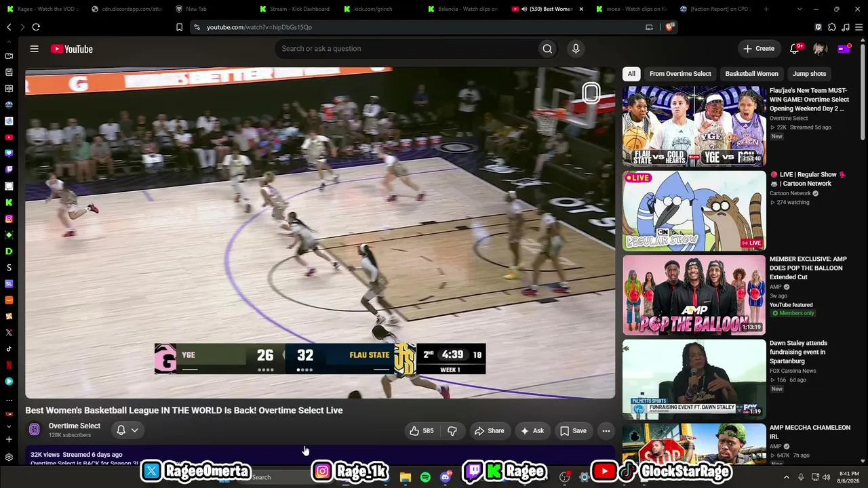Open the Twitch shortcut in browser sidebar
The image size is (868, 488).
pyautogui.click(x=9, y=169)
